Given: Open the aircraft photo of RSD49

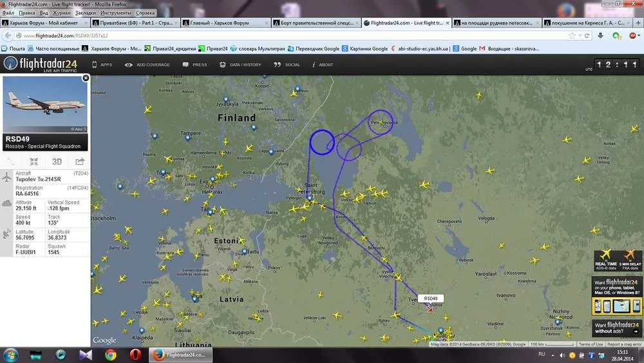Looking at the screenshot, I should pyautogui.click(x=45, y=104).
